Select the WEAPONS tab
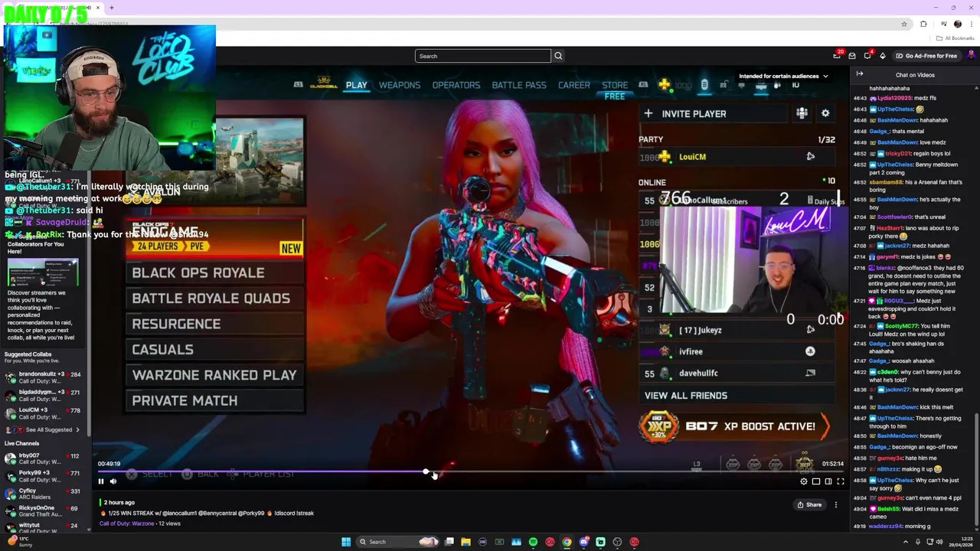 click(400, 85)
